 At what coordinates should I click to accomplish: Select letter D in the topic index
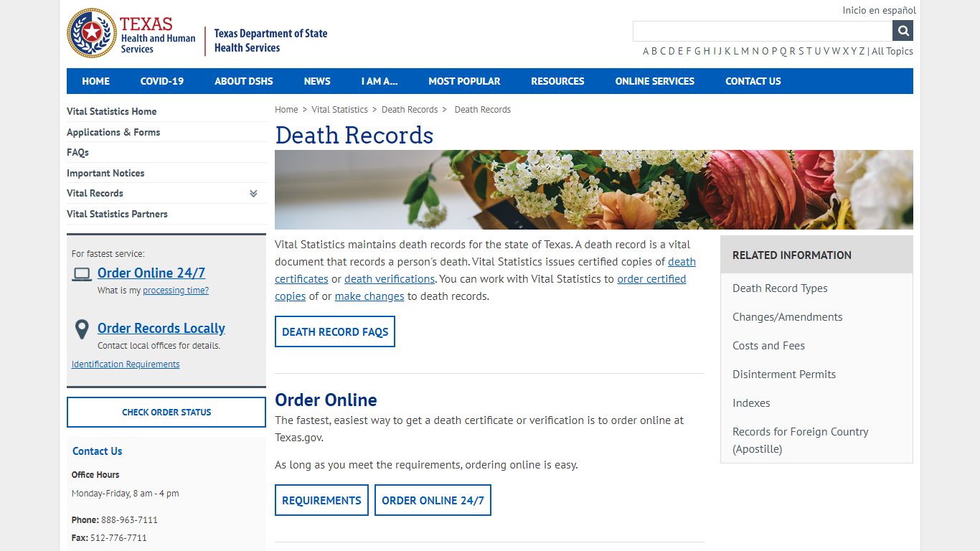[x=672, y=51]
